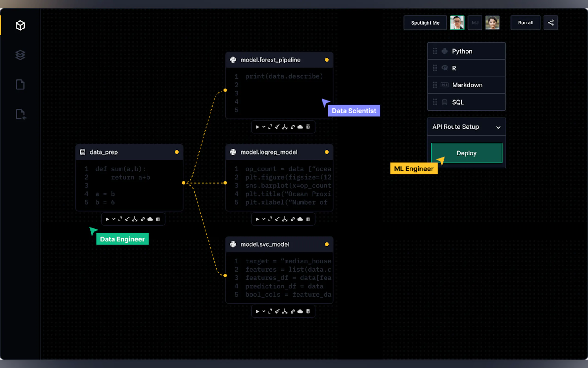This screenshot has width=588, height=368.
Task: Open the layers stack sidebar icon
Action: click(x=20, y=55)
